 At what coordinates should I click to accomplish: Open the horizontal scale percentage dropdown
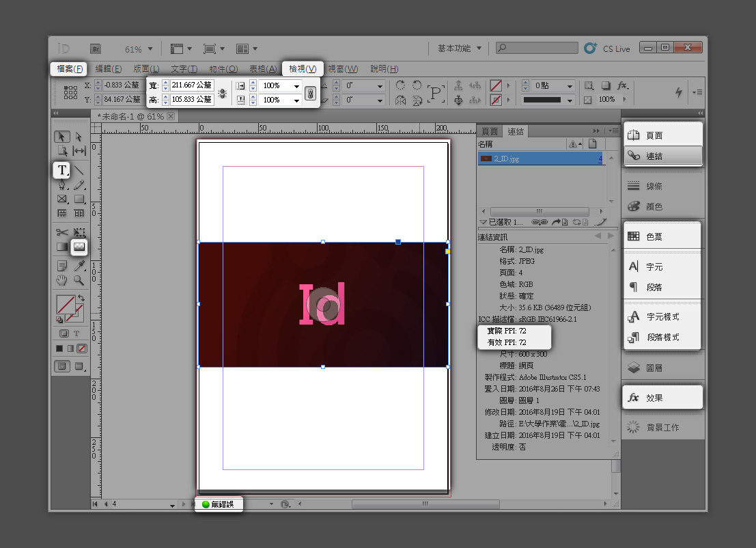[x=296, y=86]
